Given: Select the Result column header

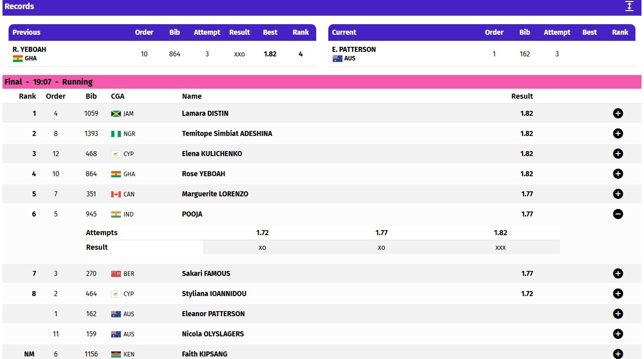Looking at the screenshot, I should coord(522,96).
